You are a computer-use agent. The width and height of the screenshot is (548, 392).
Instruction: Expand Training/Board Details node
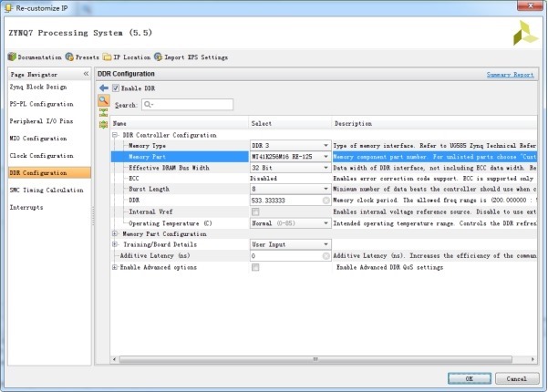(x=115, y=244)
